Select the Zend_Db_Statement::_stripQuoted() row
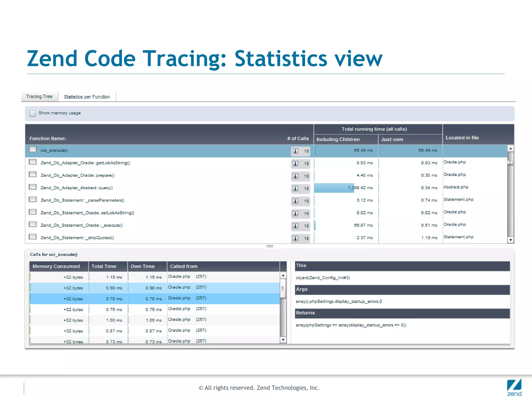 [266, 238]
